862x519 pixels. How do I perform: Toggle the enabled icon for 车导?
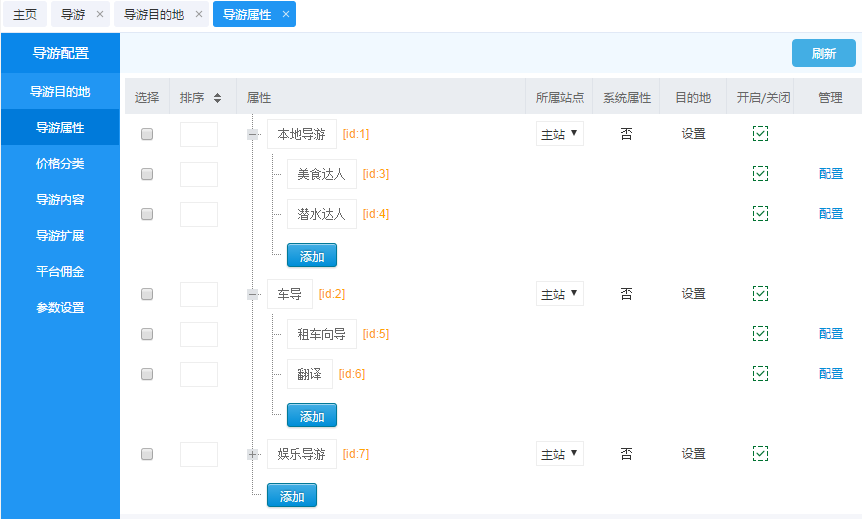coord(760,293)
